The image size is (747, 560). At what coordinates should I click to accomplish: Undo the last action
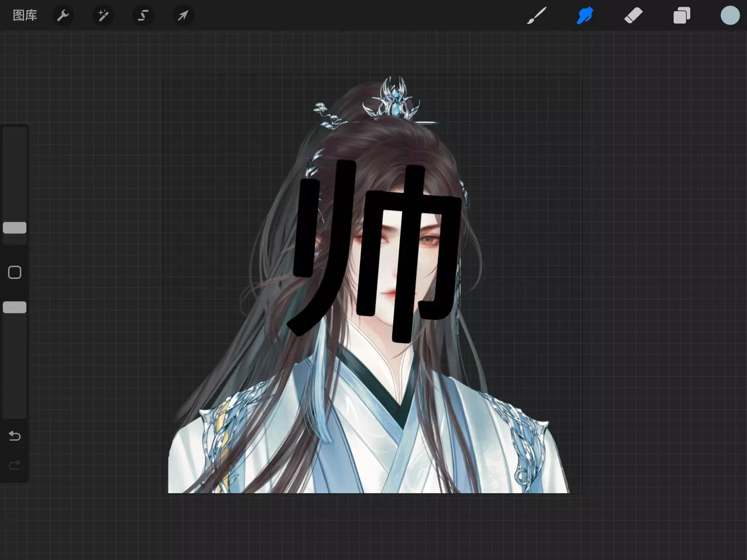point(15,436)
